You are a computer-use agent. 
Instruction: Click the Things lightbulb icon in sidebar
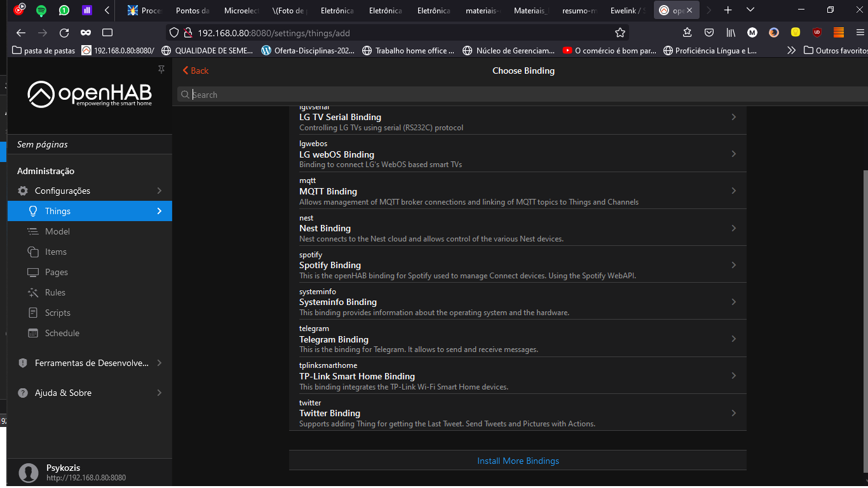coord(33,211)
